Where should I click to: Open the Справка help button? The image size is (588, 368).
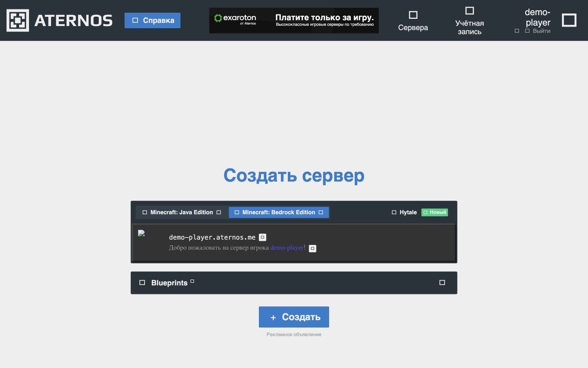point(152,20)
